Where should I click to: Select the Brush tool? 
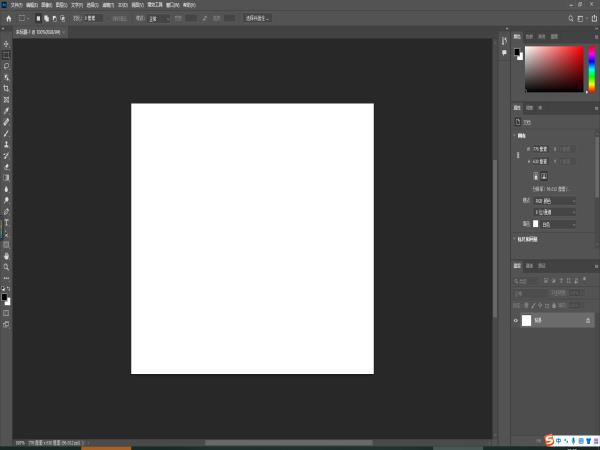coord(6,132)
